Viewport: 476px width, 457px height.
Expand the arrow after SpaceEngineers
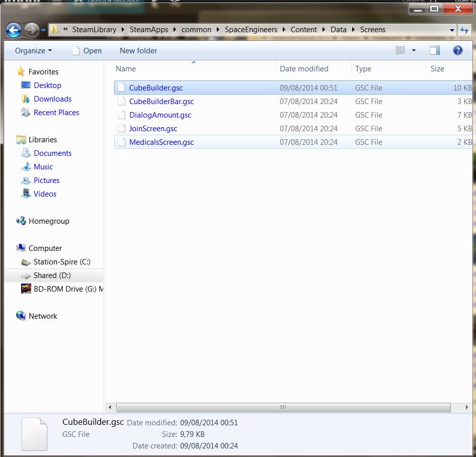click(284, 30)
